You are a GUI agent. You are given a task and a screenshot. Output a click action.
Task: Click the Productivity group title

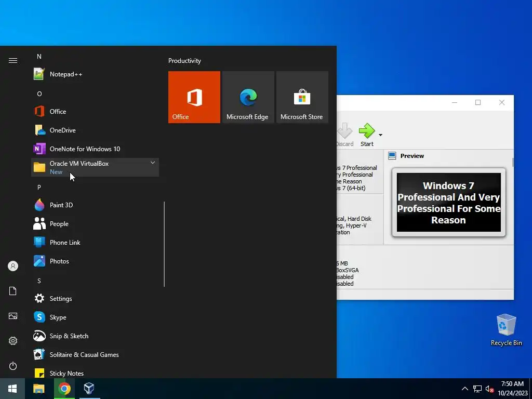pyautogui.click(x=184, y=61)
